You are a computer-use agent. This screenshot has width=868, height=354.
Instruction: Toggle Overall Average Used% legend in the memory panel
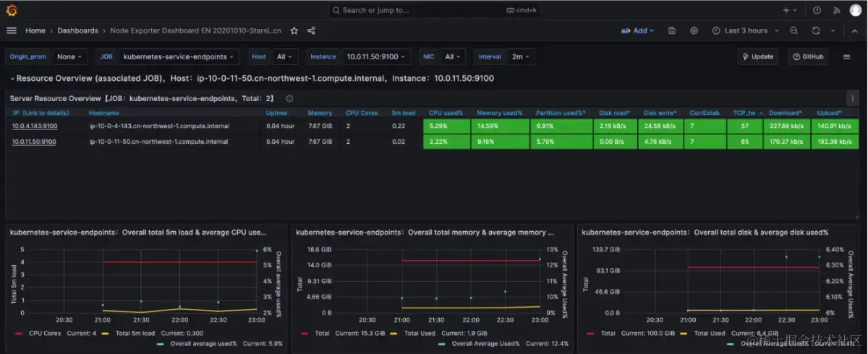pos(486,343)
